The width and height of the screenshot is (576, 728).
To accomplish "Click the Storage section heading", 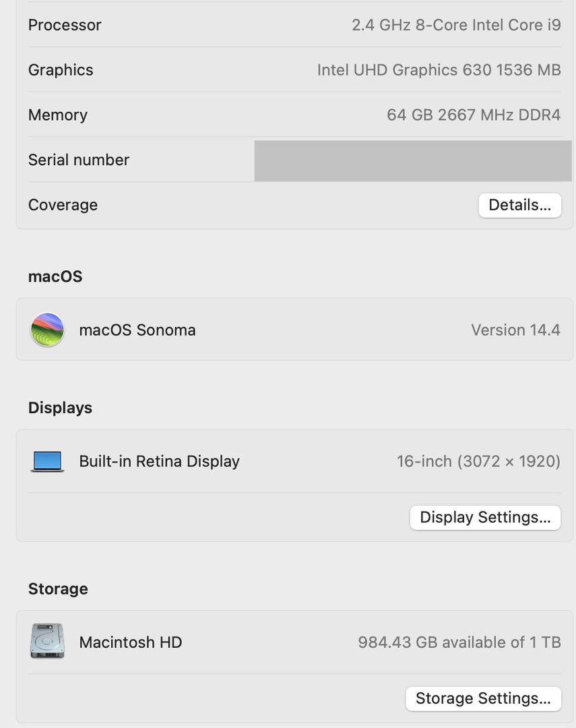I will (58, 588).
